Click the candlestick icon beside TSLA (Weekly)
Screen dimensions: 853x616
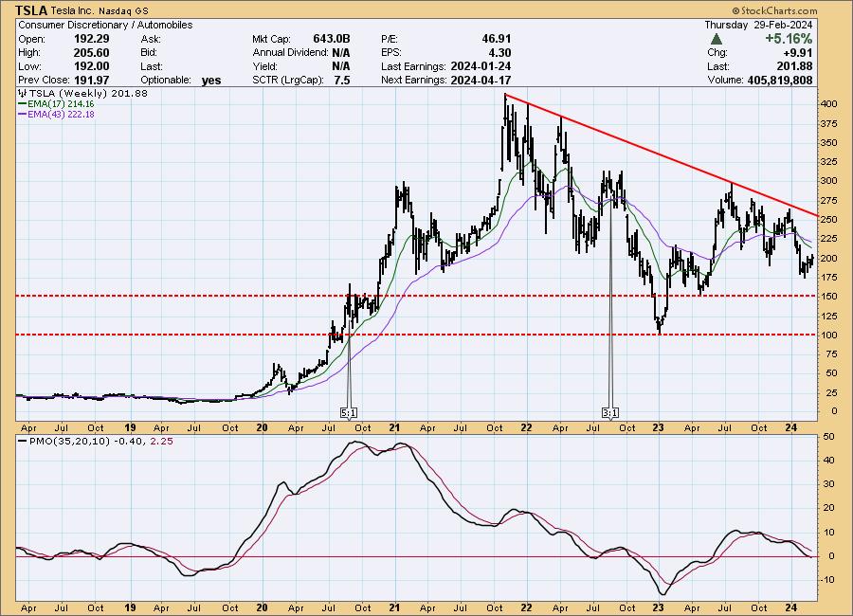(x=22, y=93)
